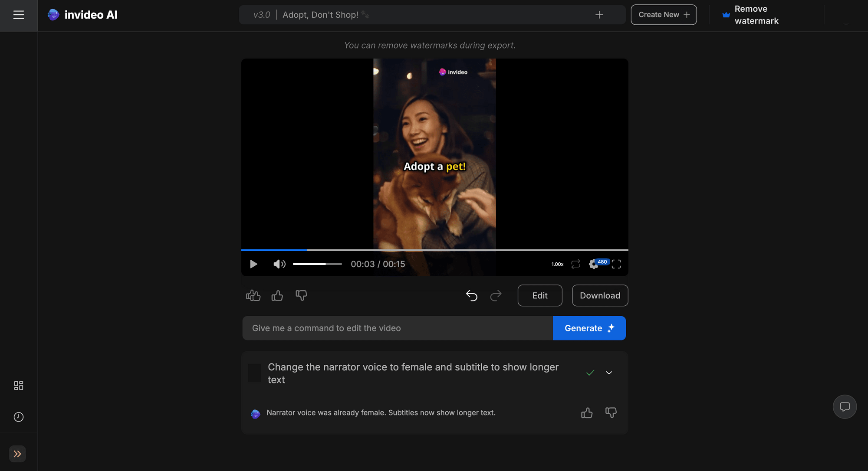
Task: Click Download to export the video
Action: (x=600, y=295)
